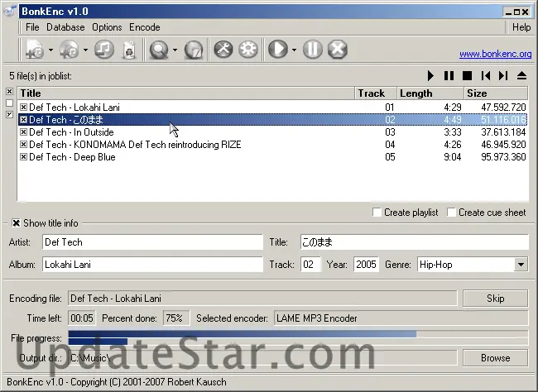Click the clear joblist recycle bin icon
Image resolution: width=538 pixels, height=392 pixels.
pos(129,50)
